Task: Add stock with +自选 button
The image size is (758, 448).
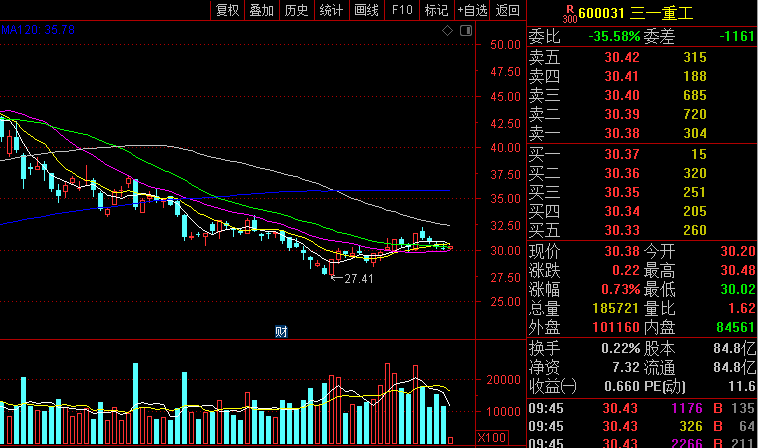Action: click(472, 10)
